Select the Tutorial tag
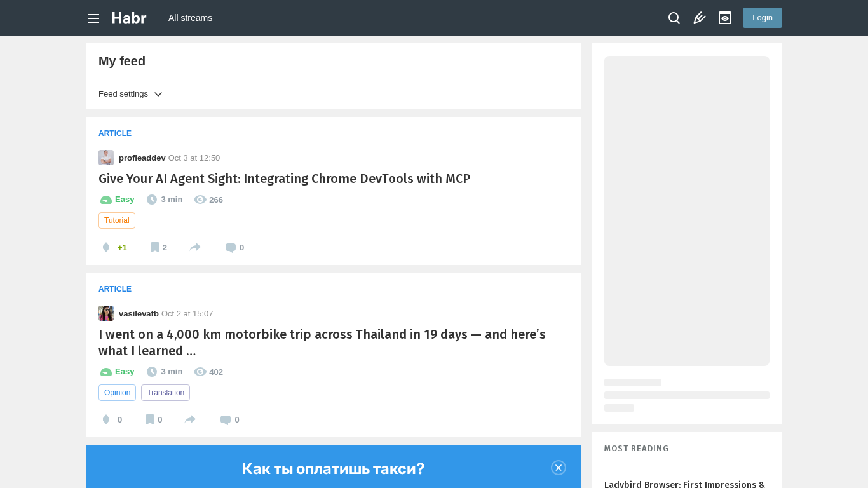The height and width of the screenshot is (488, 868). tap(117, 220)
